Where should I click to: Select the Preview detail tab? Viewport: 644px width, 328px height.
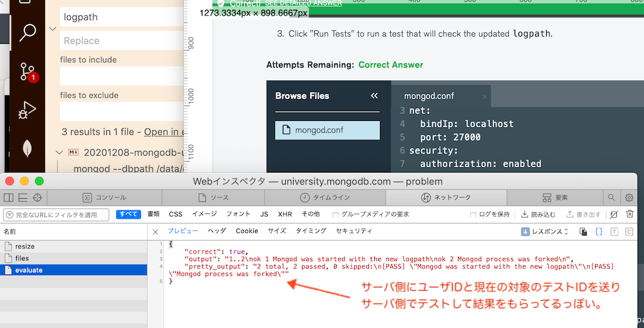[182, 231]
